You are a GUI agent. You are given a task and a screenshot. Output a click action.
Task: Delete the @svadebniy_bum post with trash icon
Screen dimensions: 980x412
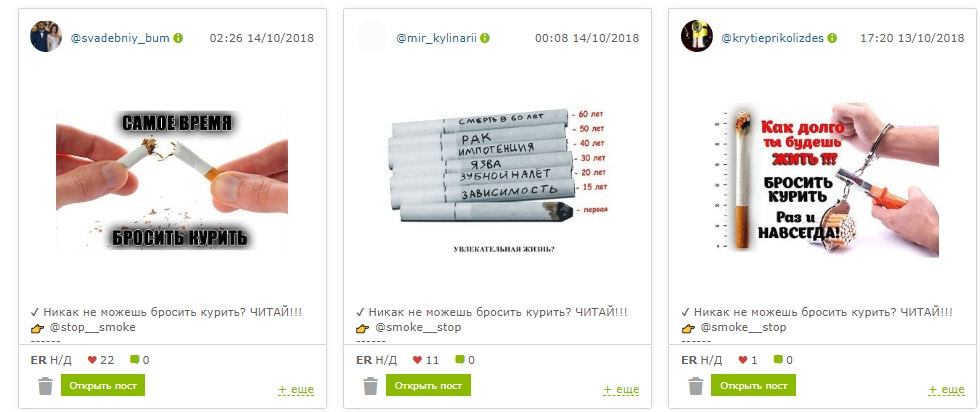45,386
